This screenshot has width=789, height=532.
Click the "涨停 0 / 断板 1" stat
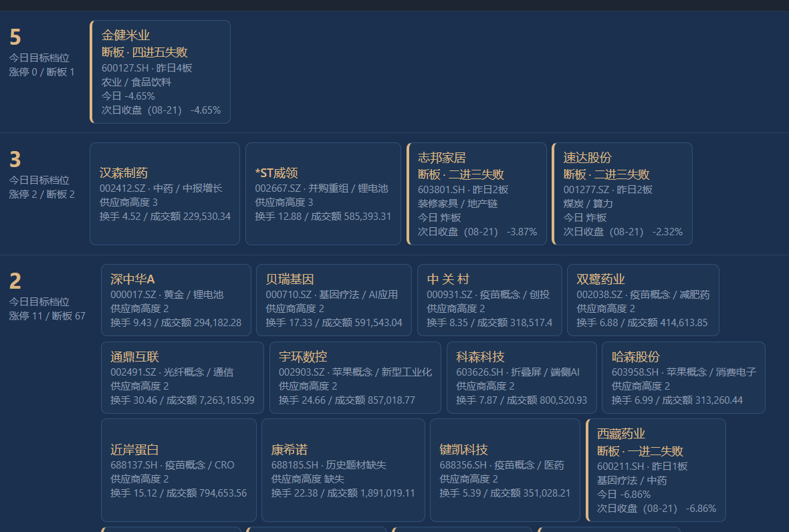[41, 72]
